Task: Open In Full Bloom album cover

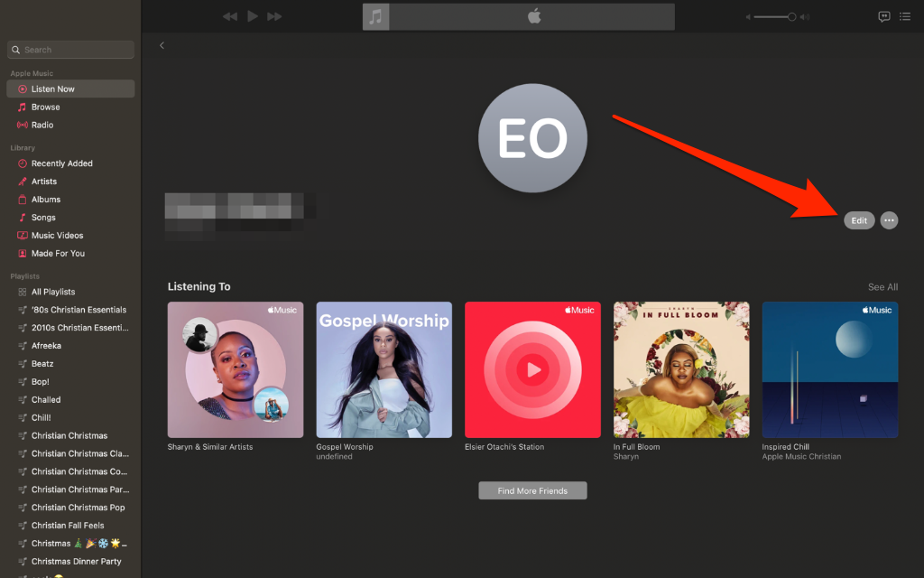Action: click(x=681, y=369)
